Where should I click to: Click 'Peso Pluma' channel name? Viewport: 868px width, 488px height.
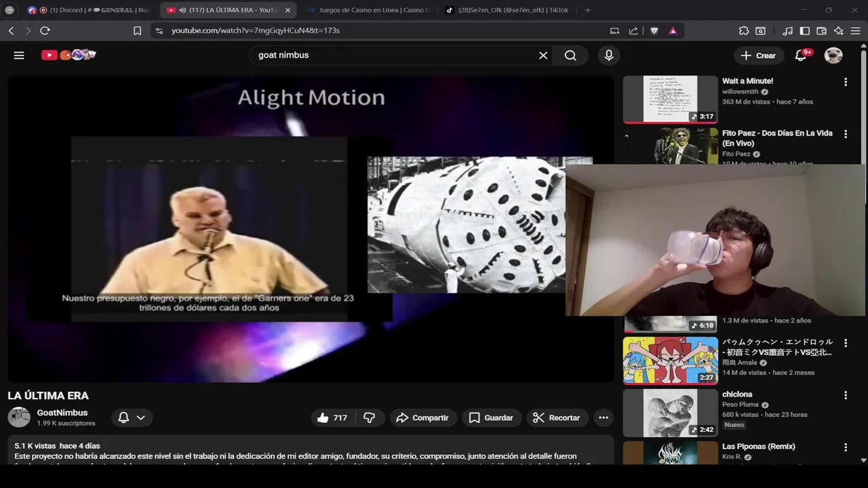pos(741,405)
